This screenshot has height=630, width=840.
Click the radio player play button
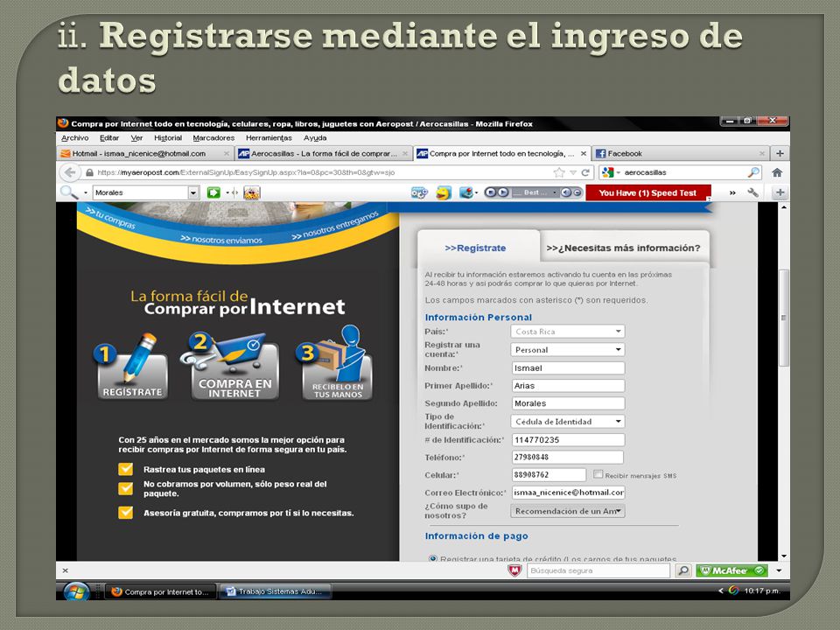pos(503,192)
